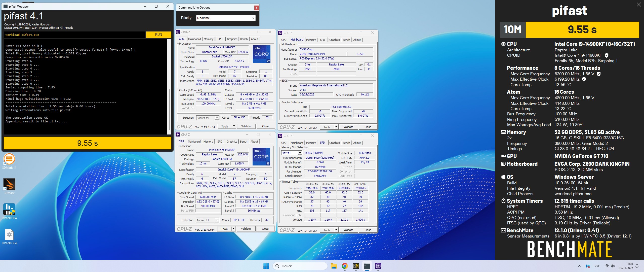
Task: Open the Priority Realtime dropdown
Action: [226, 18]
